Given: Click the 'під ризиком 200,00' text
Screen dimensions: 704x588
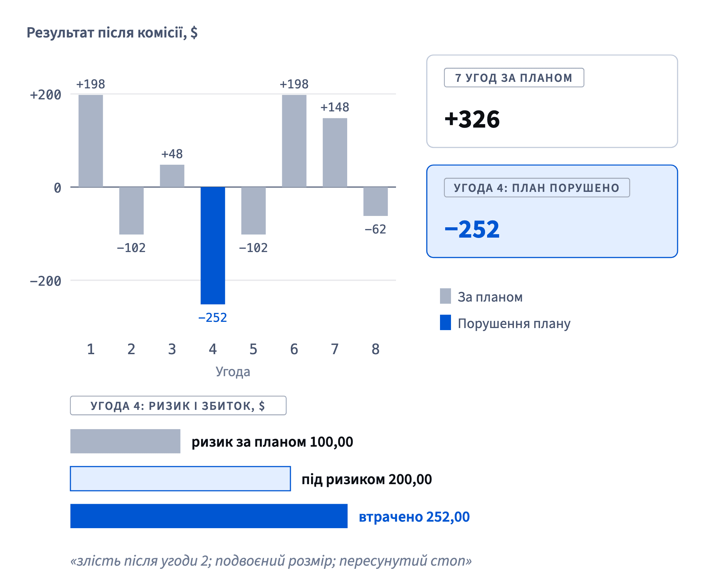Looking at the screenshot, I should pos(367,479).
